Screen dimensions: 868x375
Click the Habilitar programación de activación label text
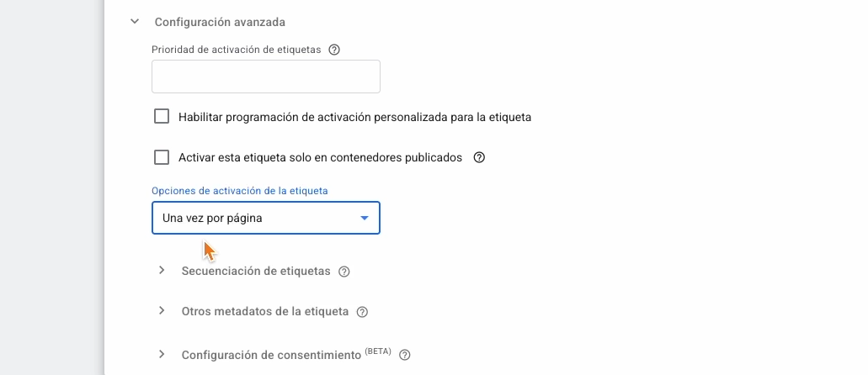(x=354, y=117)
